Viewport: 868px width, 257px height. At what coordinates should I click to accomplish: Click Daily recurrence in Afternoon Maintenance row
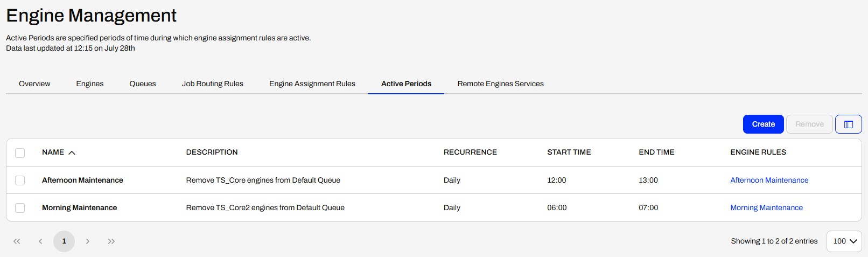[452, 180]
